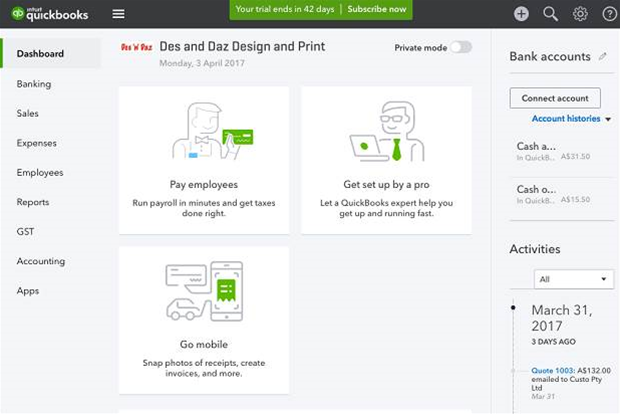This screenshot has height=414, width=620.
Task: Open the Create plus icon
Action: pyautogui.click(x=521, y=14)
